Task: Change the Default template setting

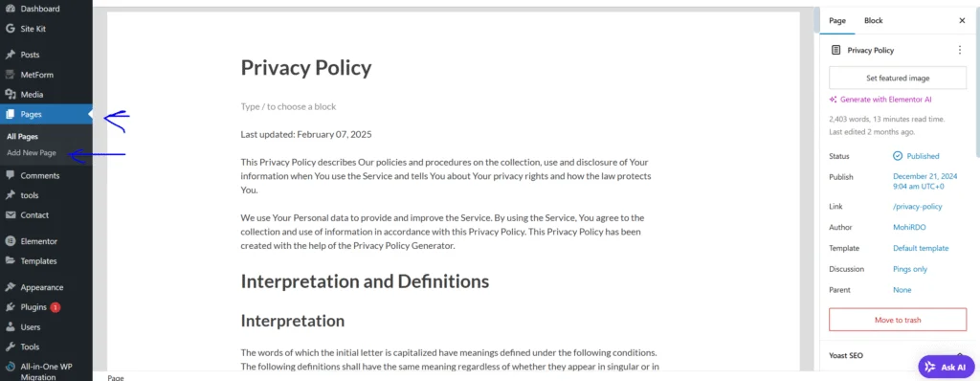Action: [921, 248]
